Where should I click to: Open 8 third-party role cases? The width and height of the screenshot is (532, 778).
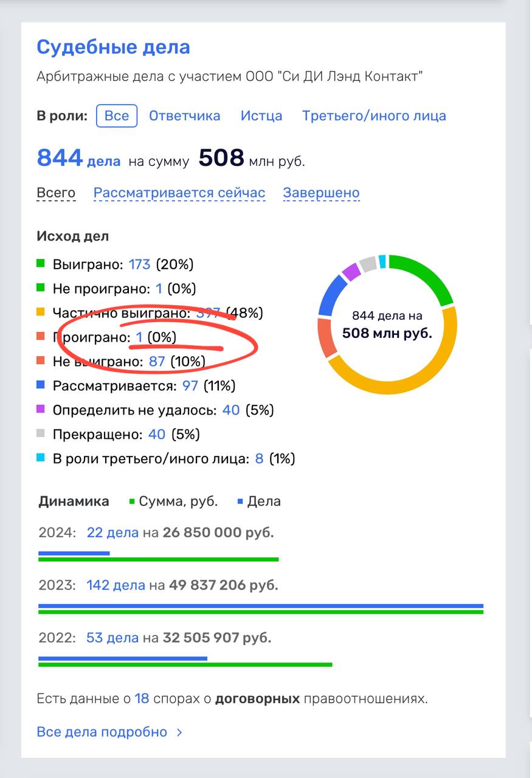click(x=259, y=459)
